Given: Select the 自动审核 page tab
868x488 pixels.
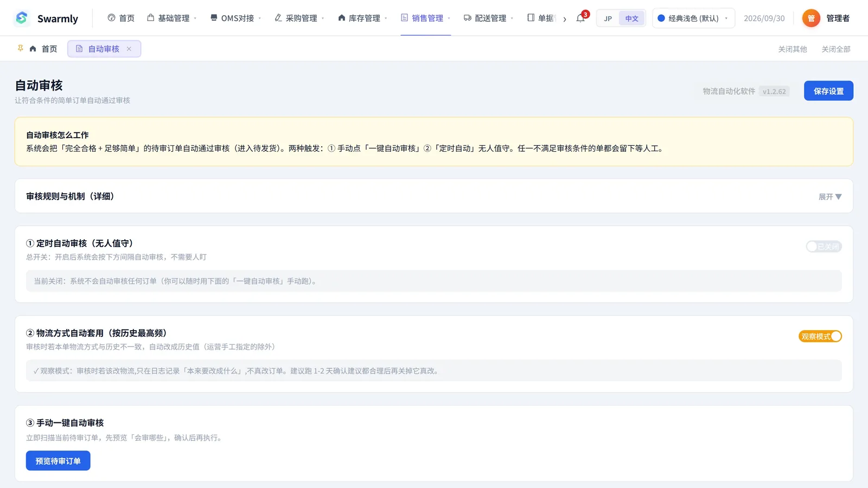Looking at the screenshot, I should point(104,49).
